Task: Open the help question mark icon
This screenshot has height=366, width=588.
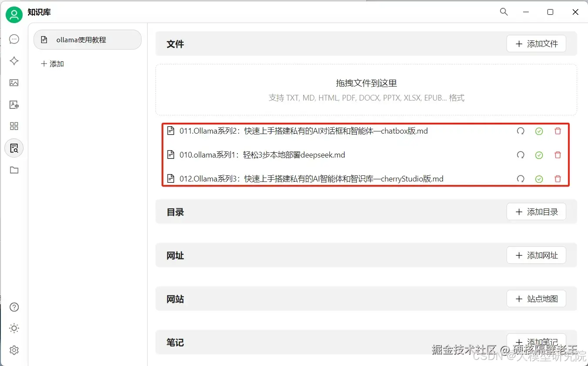Action: (x=14, y=307)
